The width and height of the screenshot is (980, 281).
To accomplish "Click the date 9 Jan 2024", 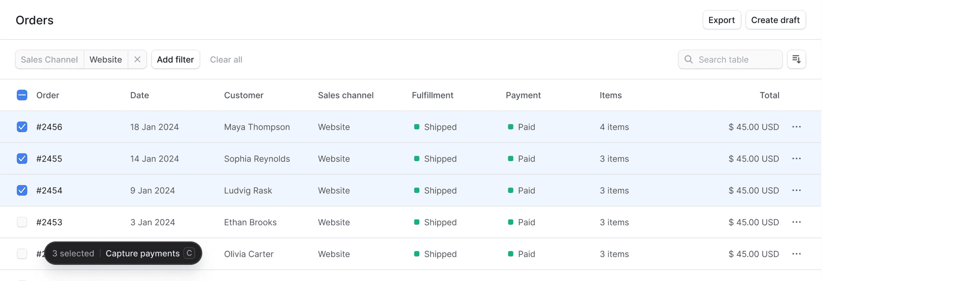I will click(x=152, y=191).
